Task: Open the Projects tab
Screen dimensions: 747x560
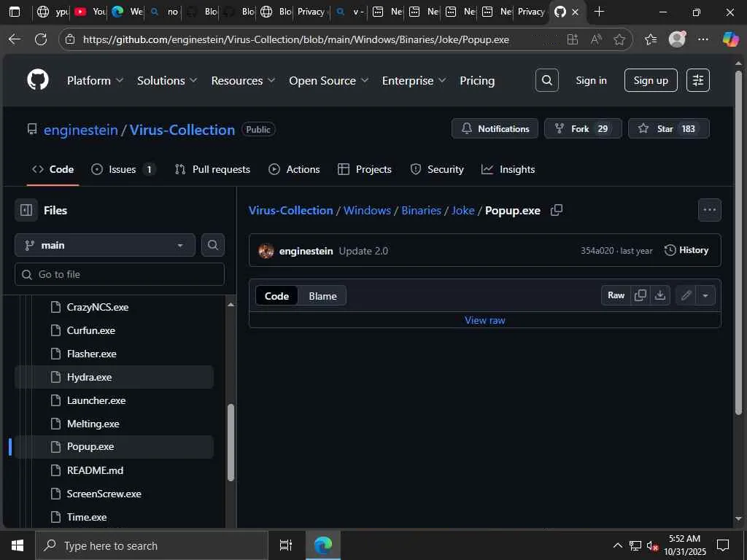Action: click(365, 169)
